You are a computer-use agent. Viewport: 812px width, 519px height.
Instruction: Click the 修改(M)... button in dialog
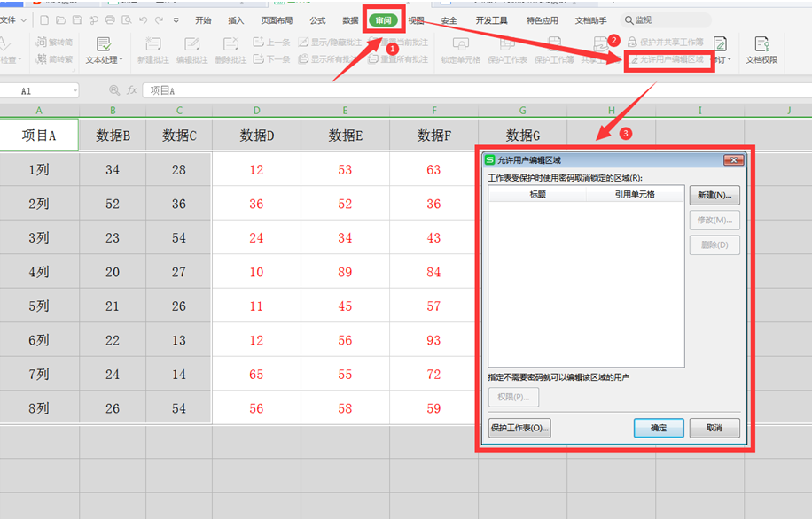(714, 220)
